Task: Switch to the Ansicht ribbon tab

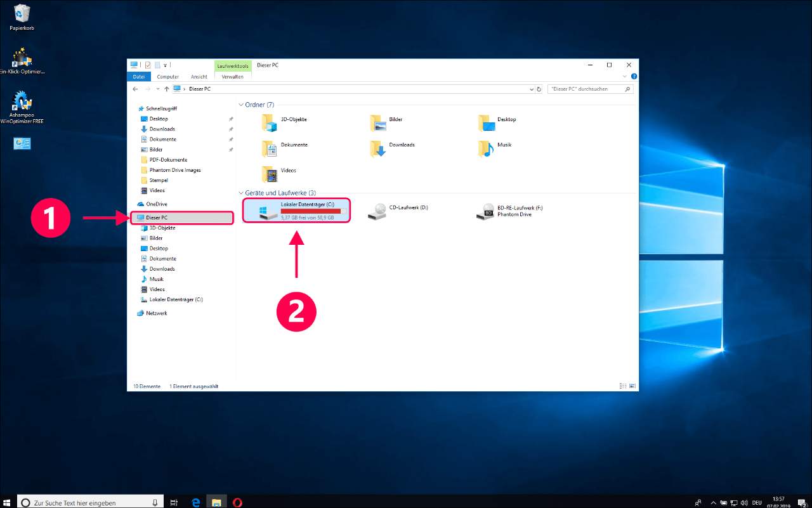Action: coord(199,77)
